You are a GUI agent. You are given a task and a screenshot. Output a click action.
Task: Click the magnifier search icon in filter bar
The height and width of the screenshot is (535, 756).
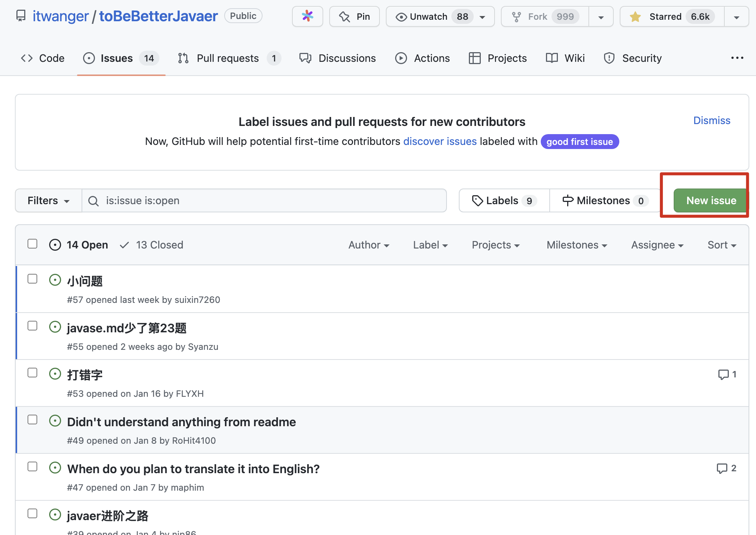(x=93, y=201)
